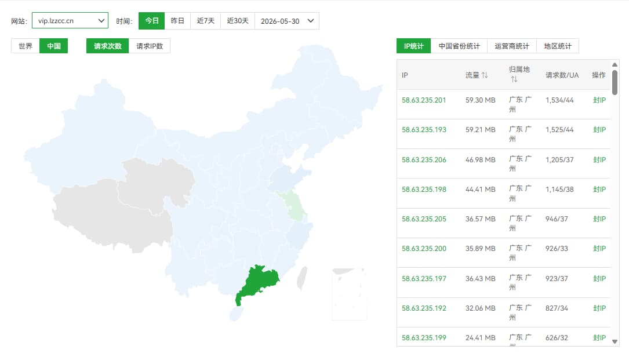Image resolution: width=629 pixels, height=364 pixels.
Task: Open IP address 58.63.235.206 link
Action: tap(424, 160)
